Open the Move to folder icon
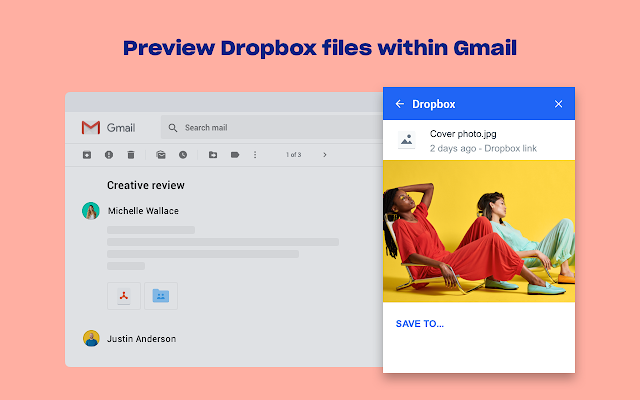Viewport: 640px width, 400px height. [213, 155]
